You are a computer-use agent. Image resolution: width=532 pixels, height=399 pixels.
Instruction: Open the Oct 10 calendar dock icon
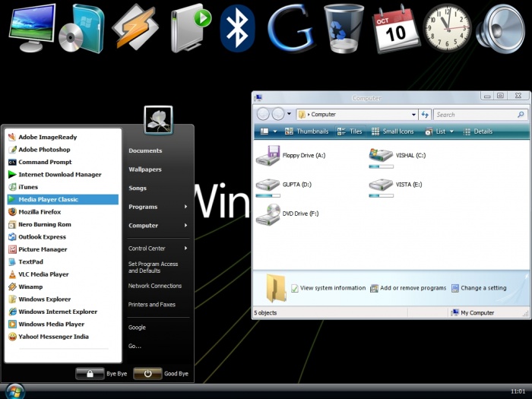click(396, 29)
